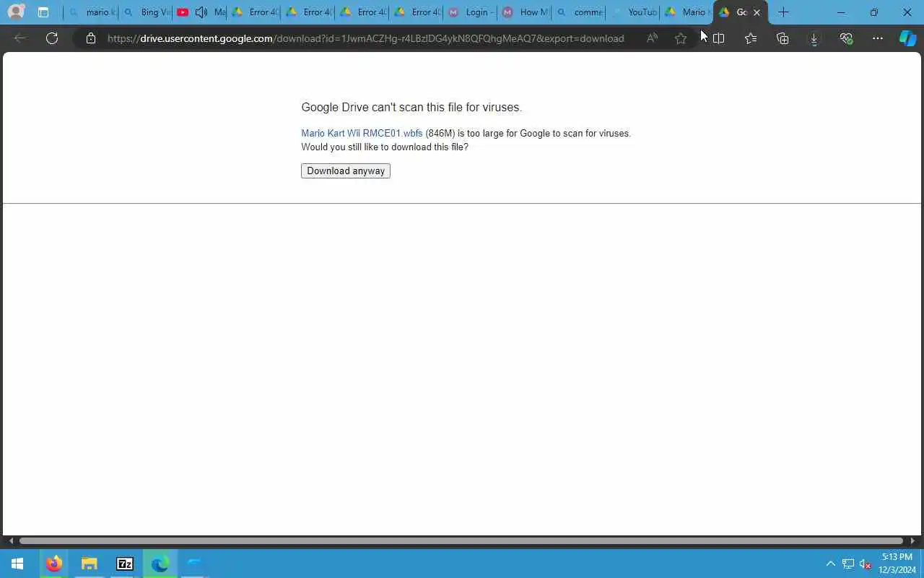Screen dimensions: 924x578
Task: Open the taskbar app right of Edge
Action: coord(194,564)
